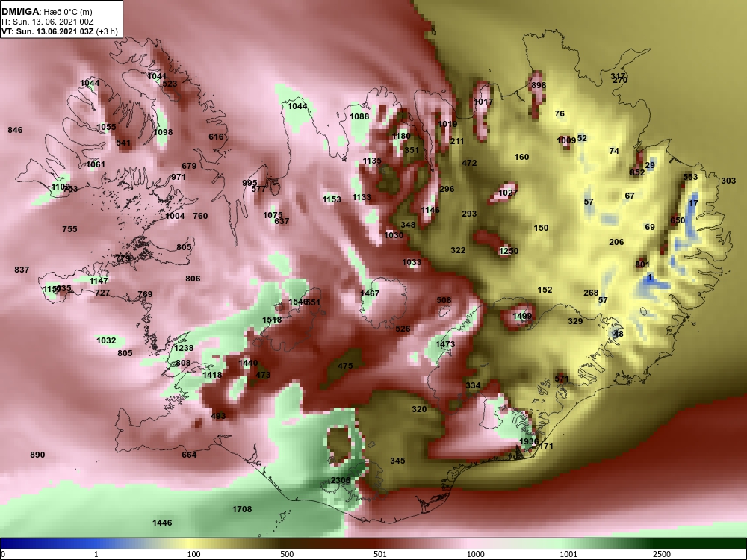
Task: Click the 1032 value in the western bay
Action: click(106, 341)
